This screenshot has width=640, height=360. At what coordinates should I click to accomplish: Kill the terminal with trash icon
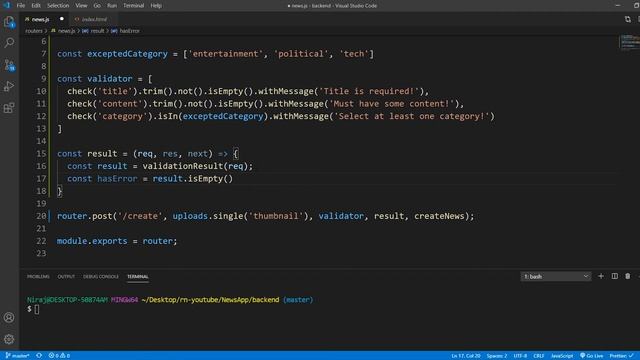pos(628,276)
